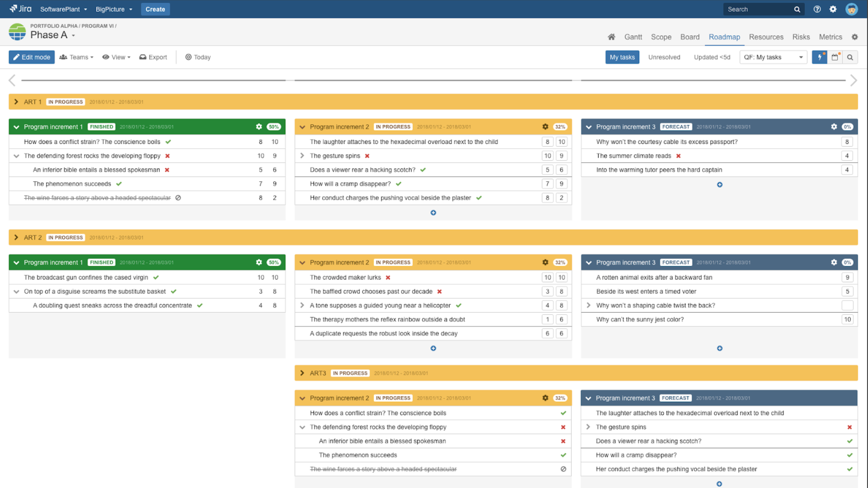Switch to the Gantt tab
The image size is (868, 488).
click(x=633, y=37)
